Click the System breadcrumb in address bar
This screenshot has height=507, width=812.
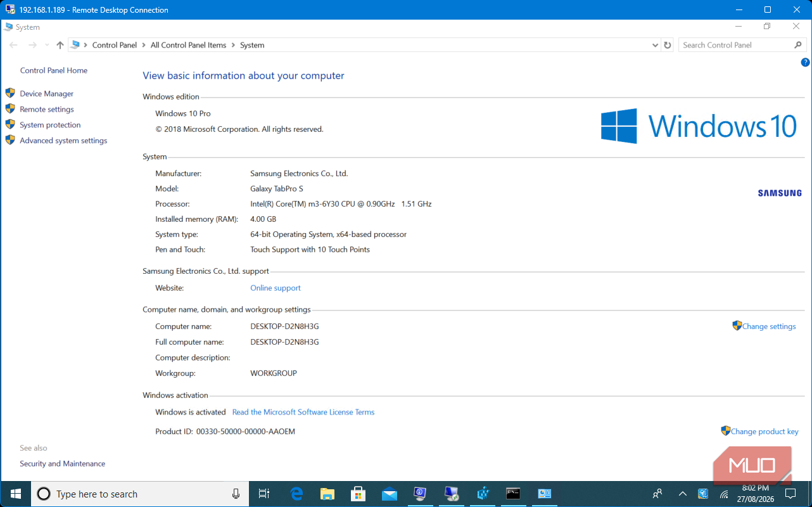(252, 45)
